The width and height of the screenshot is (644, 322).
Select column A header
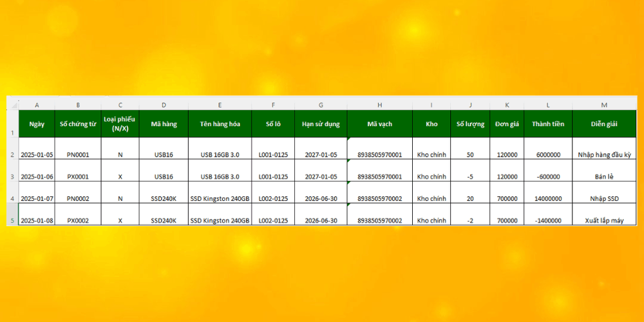point(37,106)
